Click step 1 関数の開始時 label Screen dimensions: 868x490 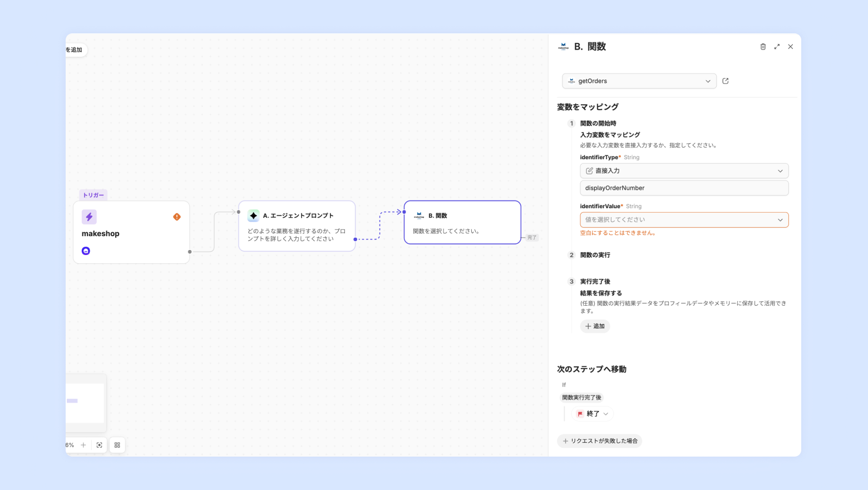(x=598, y=124)
